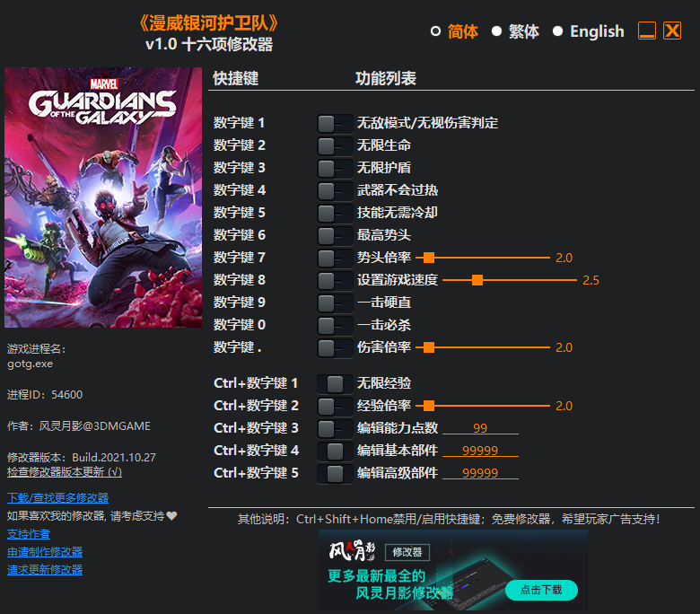Enable 编辑高级部件 toggle
Image resolution: width=700 pixels, height=614 pixels.
click(335, 473)
